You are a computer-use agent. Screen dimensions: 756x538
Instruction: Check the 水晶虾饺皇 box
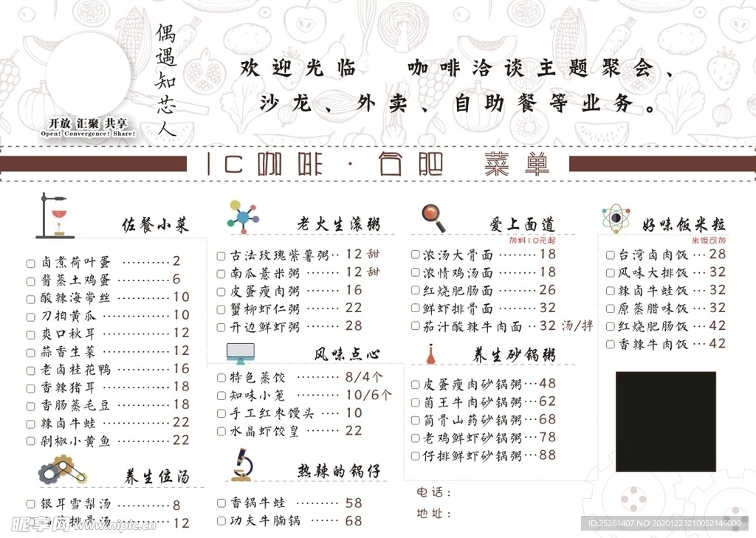(x=221, y=432)
